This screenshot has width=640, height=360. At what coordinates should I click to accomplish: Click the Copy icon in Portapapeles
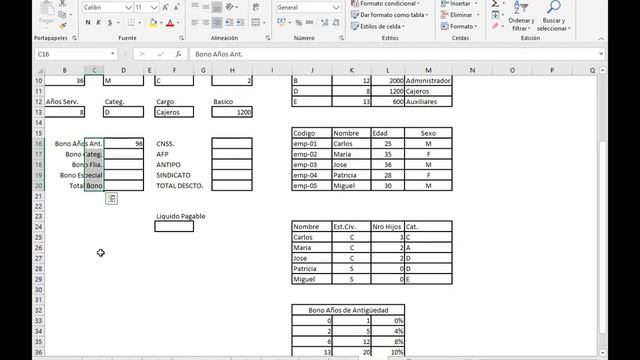click(x=62, y=15)
